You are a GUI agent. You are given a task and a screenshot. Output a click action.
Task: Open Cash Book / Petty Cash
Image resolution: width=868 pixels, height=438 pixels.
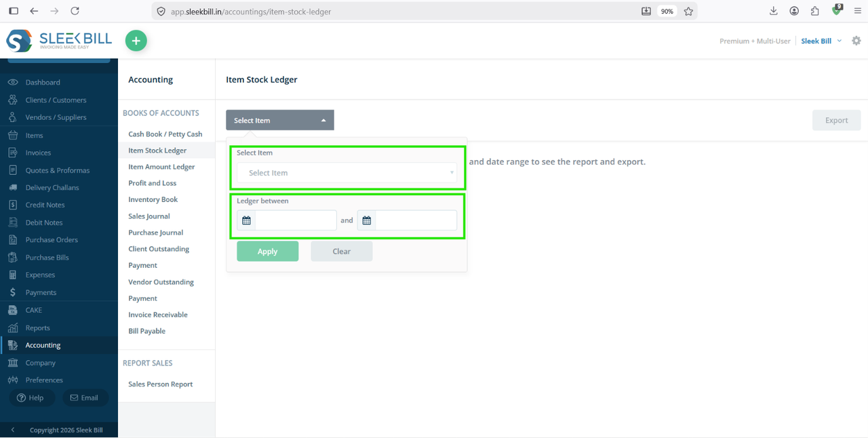coord(165,134)
